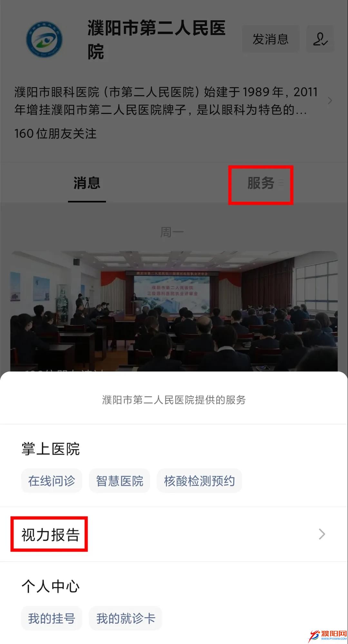This screenshot has height=644, width=348.
Task: Tap the followed-person icon beside 发消息
Action: tap(320, 39)
